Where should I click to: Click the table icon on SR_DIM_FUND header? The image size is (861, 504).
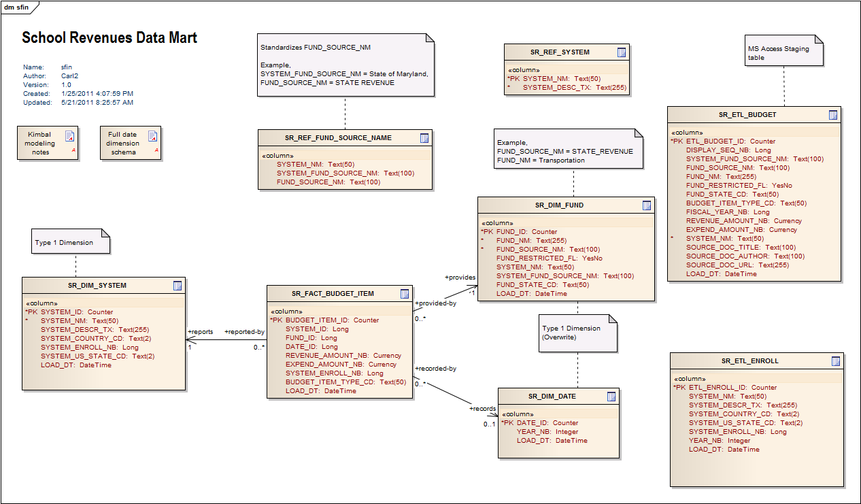coord(647,205)
